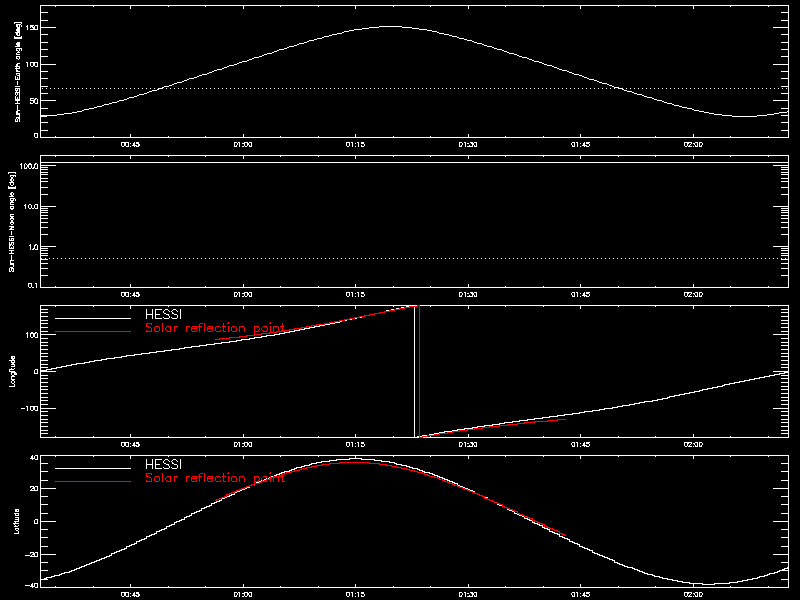Click white HESSI legend line in Latitude plot
The width and height of the screenshot is (800, 600).
coord(93,468)
